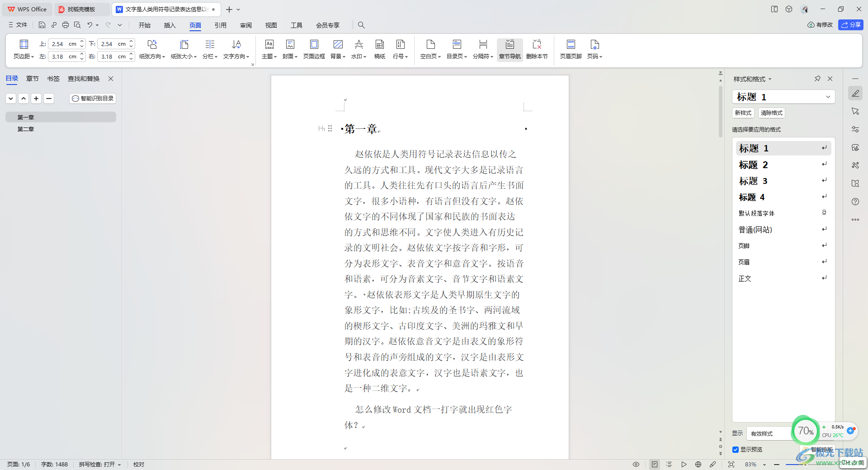Open 行号 line numbers options
This screenshot has width=868, height=470.
[x=400, y=49]
